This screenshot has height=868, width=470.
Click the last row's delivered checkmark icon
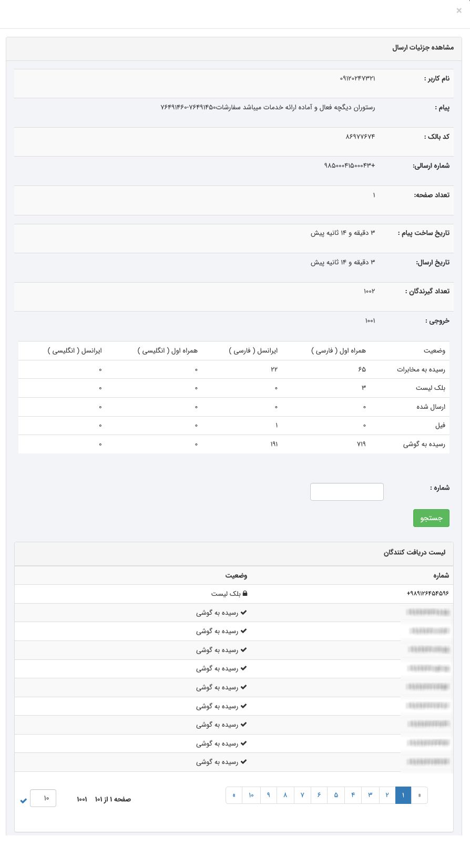click(244, 762)
